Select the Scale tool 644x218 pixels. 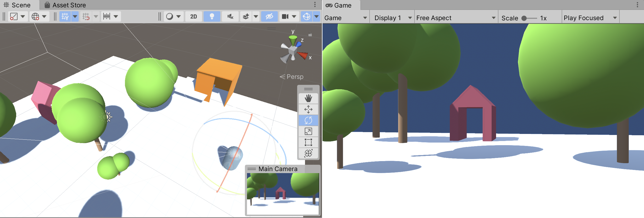(x=308, y=131)
